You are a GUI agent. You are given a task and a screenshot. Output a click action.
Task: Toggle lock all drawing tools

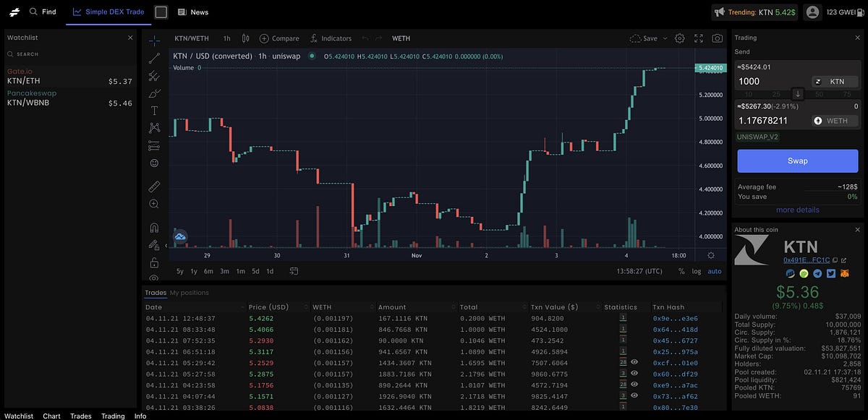tap(154, 262)
